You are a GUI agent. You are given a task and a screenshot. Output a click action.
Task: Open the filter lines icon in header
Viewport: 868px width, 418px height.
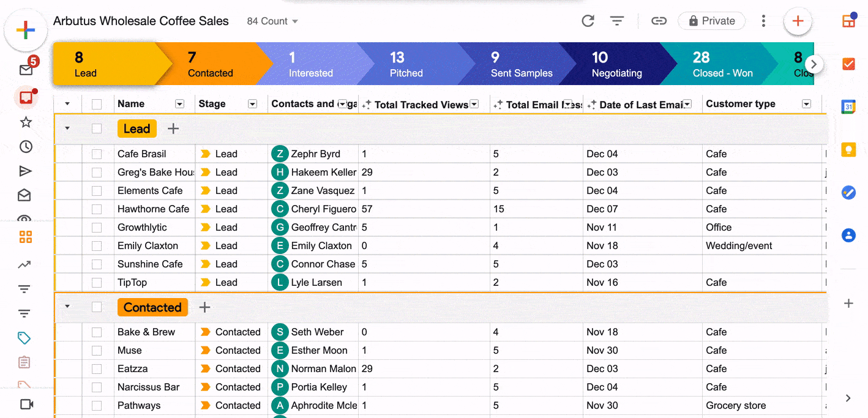pos(617,21)
